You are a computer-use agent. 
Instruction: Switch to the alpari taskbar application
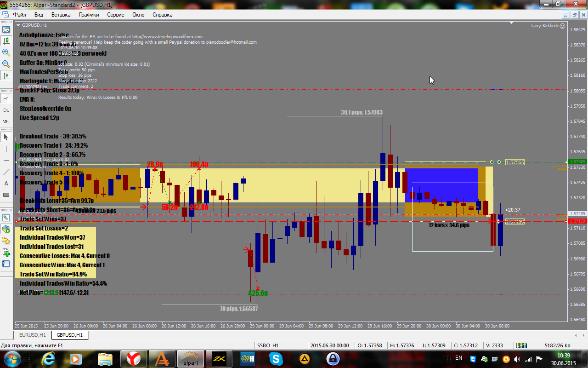190,358
